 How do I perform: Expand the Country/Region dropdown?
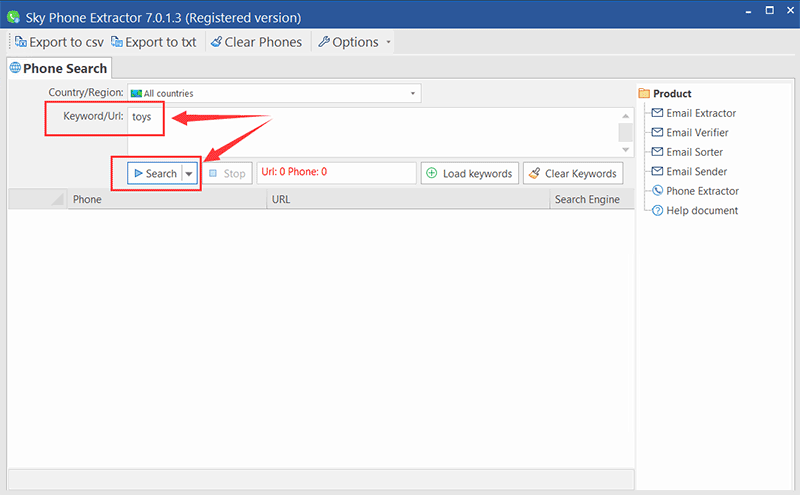click(x=413, y=93)
